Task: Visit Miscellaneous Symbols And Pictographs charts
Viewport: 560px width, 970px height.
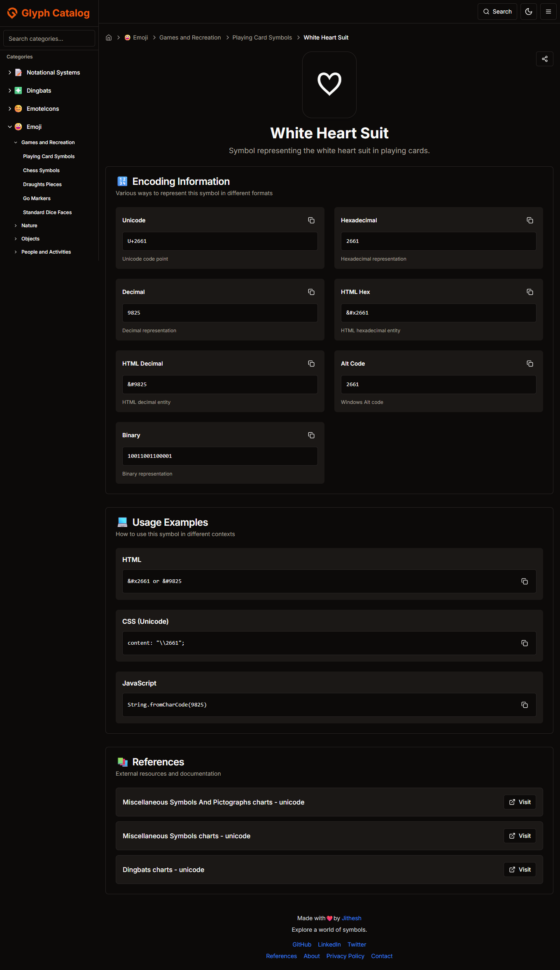Action: (x=520, y=802)
